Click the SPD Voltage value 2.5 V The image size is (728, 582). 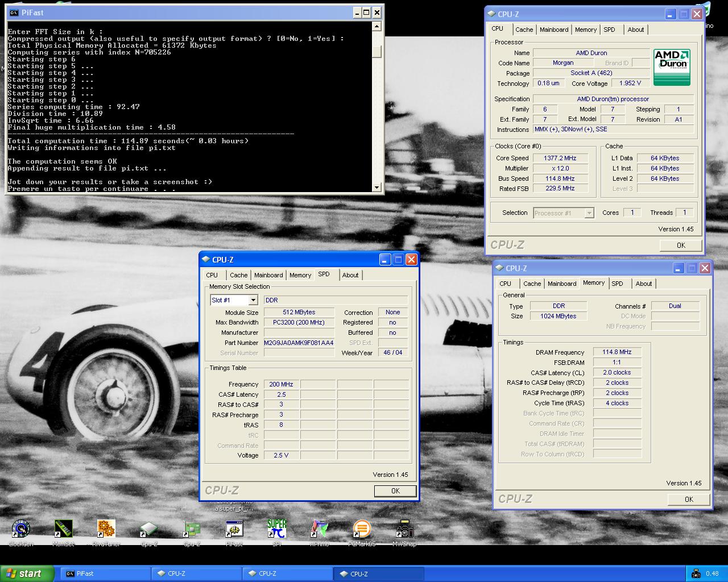click(281, 455)
